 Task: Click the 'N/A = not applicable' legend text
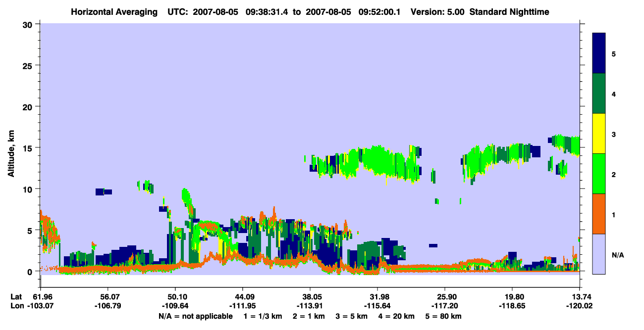(196, 316)
